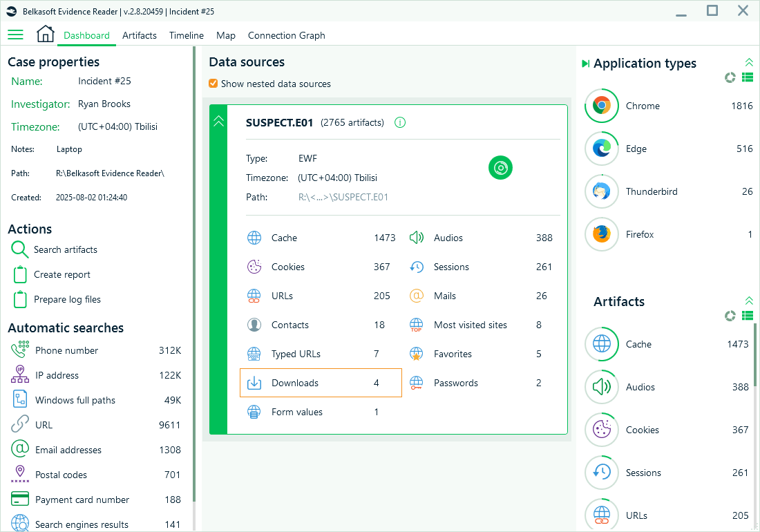Image resolution: width=760 pixels, height=532 pixels.
Task: Switch to the Timeline tab
Action: 186,35
